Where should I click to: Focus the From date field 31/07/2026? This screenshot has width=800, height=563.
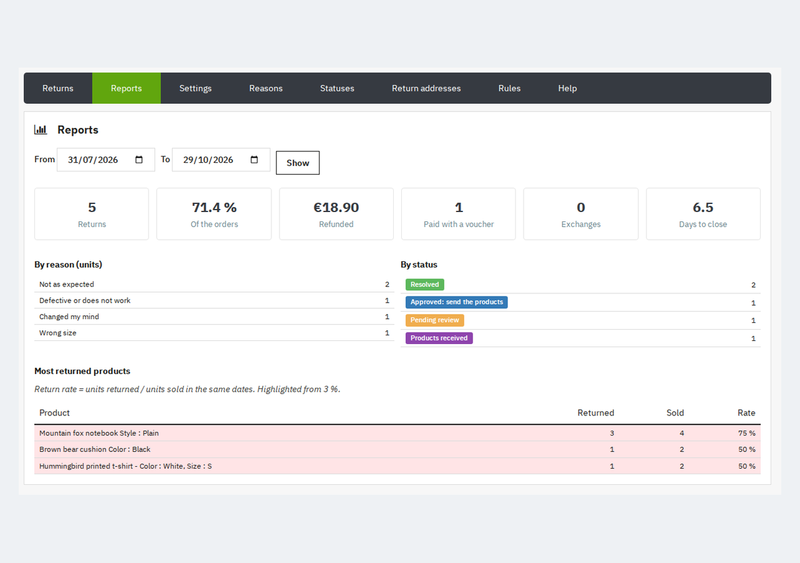coord(106,160)
